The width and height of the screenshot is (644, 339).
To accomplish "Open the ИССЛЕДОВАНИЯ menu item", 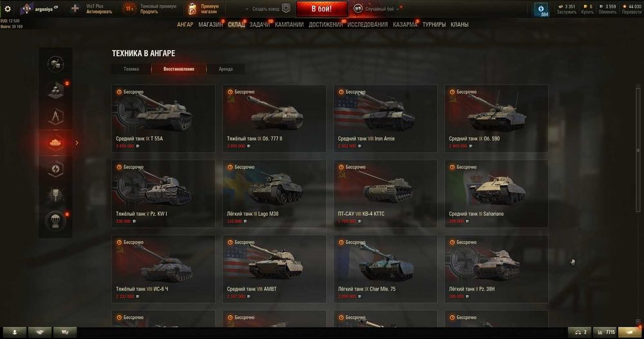I will [368, 24].
